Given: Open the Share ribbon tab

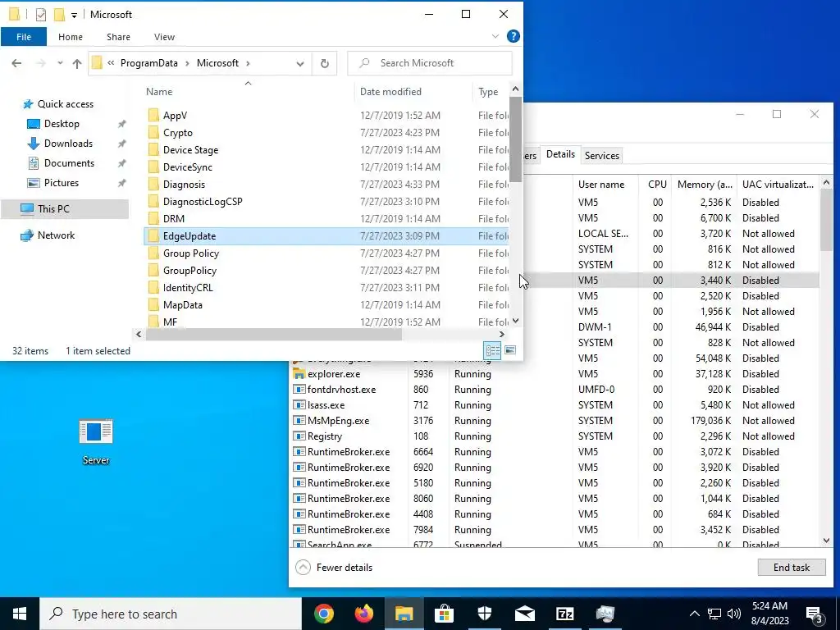Looking at the screenshot, I should 118,36.
